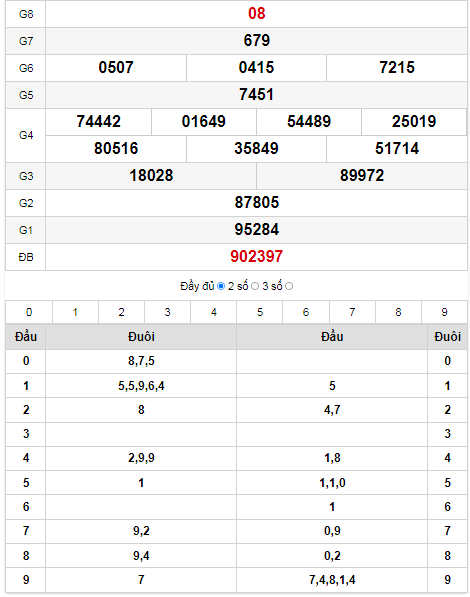470x597 pixels.
Task: Click the G2 result 87805
Action: (256, 203)
